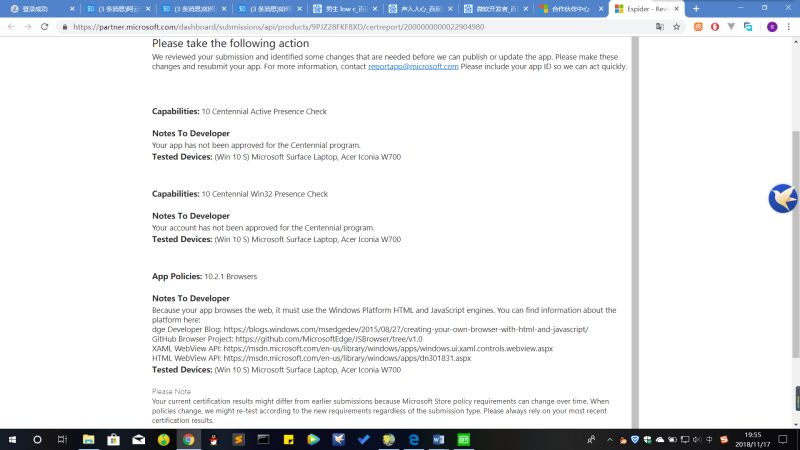The height and width of the screenshot is (450, 800).
Task: Click the teal overlapping-squares extension icon
Action: 748,27
